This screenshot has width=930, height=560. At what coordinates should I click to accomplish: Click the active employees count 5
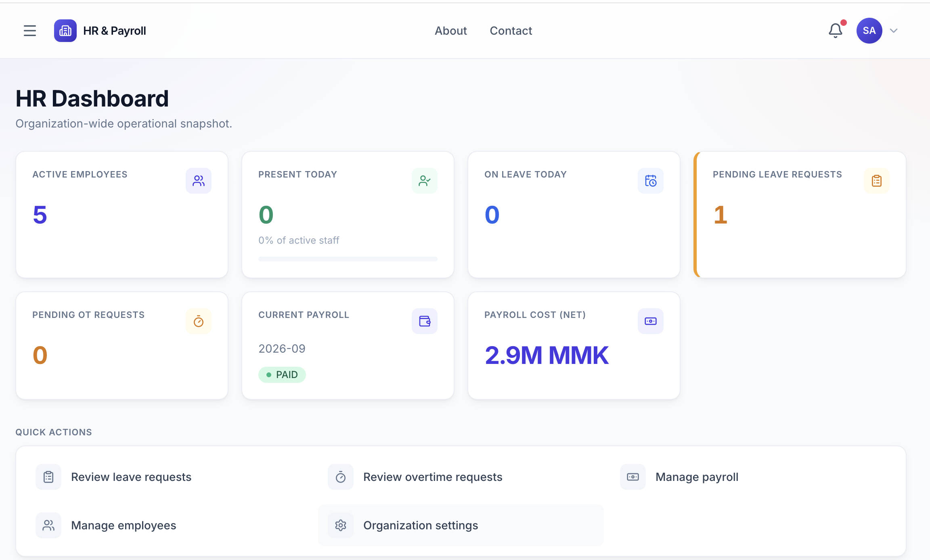pos(40,215)
